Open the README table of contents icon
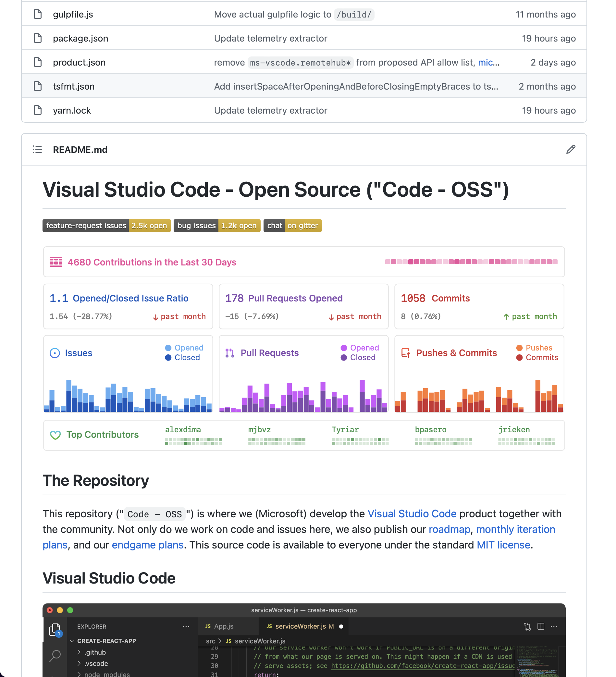The height and width of the screenshot is (677, 616). [37, 149]
